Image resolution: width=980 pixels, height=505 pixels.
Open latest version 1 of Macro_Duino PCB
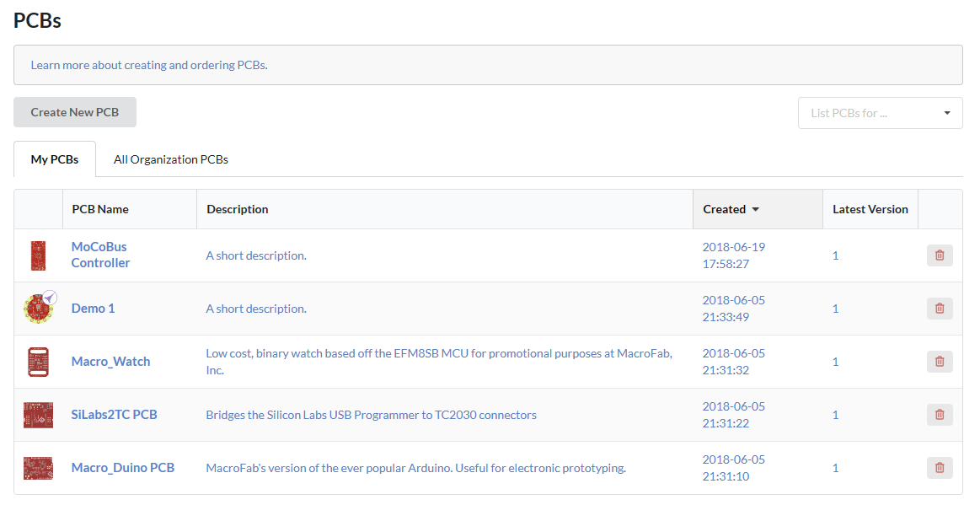click(x=835, y=468)
